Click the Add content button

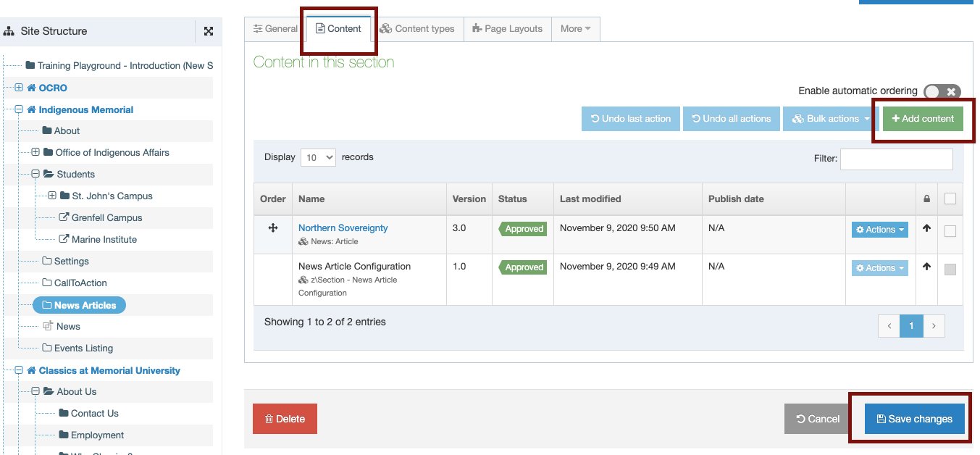tap(923, 119)
